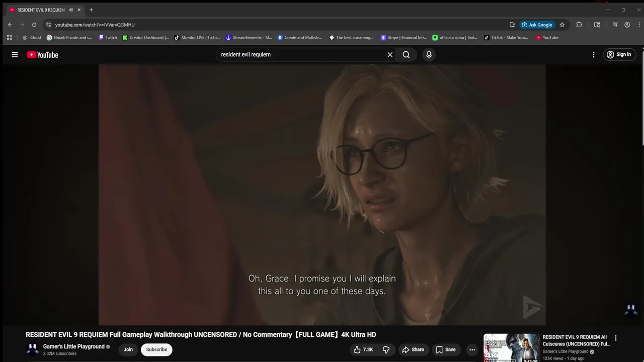
Task: Open The best streaming bookmark
Action: tap(351, 38)
